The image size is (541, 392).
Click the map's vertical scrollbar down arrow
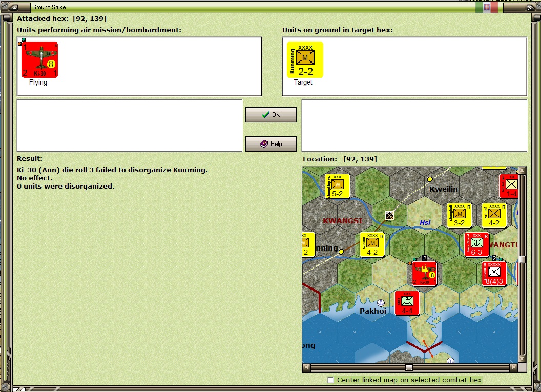[522, 359]
